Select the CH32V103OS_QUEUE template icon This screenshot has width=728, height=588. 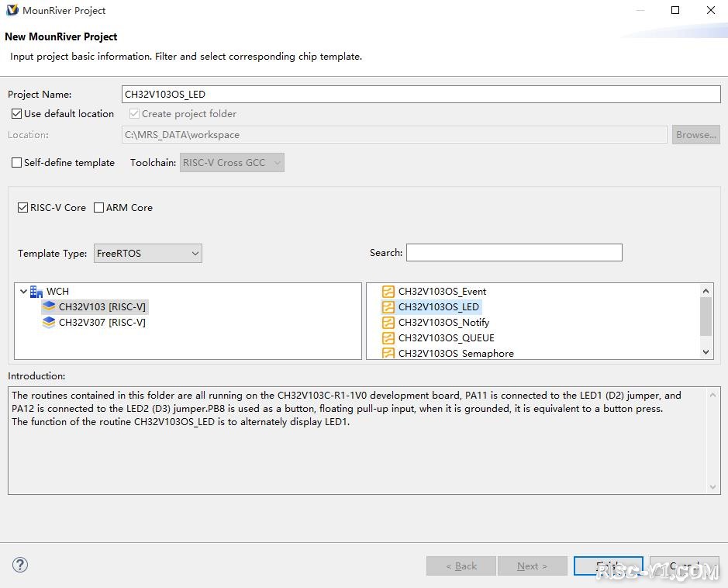(x=388, y=338)
